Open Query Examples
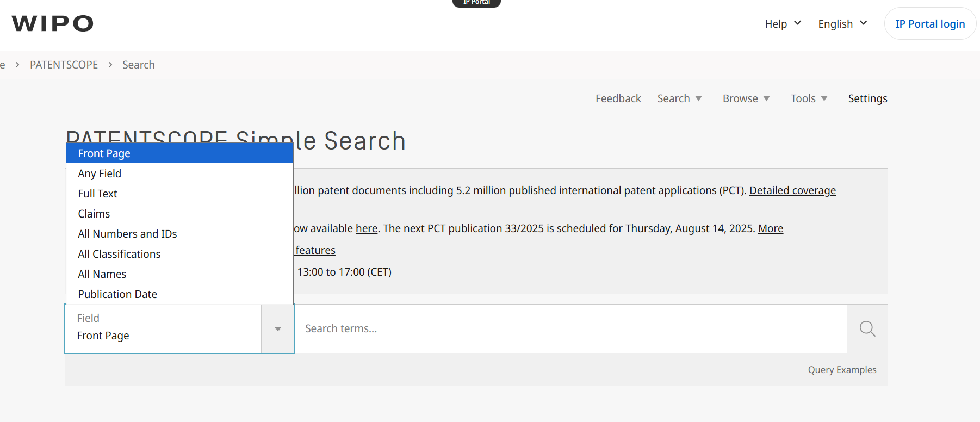The height and width of the screenshot is (422, 980). (x=842, y=370)
